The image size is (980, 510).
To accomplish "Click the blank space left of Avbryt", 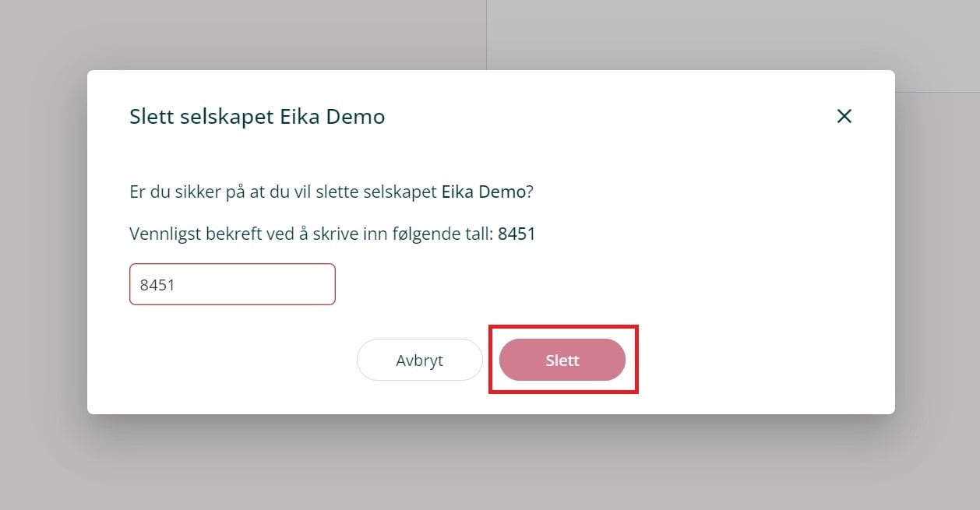I will 234,361.
